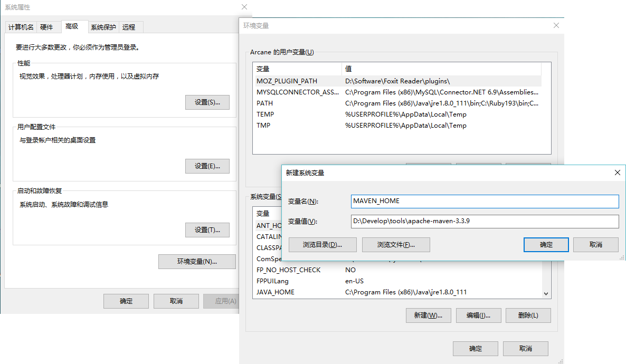Select MOZ_PLUGIN_PATH user variable row
This screenshot has height=364, width=626.
coord(399,81)
